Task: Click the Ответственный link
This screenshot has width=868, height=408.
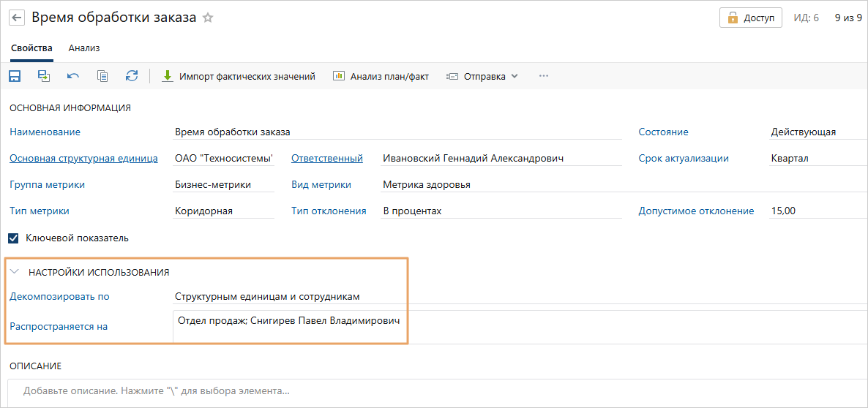Action: tap(326, 158)
